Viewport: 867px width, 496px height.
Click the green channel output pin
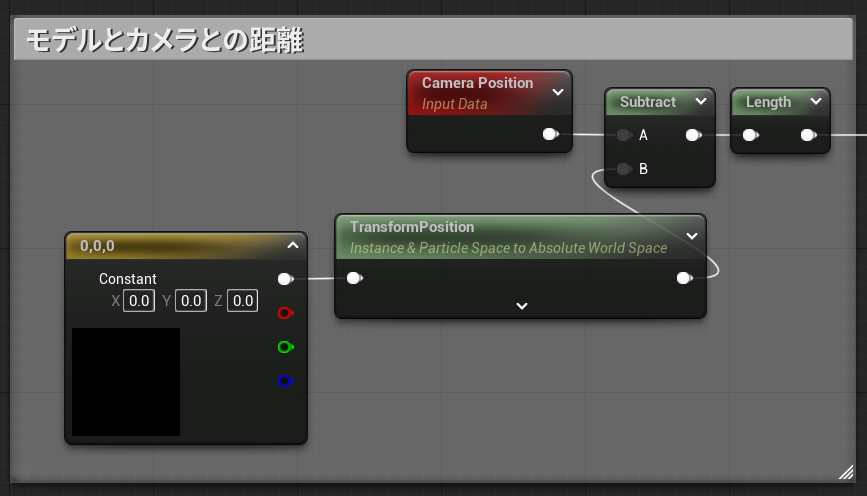pos(285,347)
